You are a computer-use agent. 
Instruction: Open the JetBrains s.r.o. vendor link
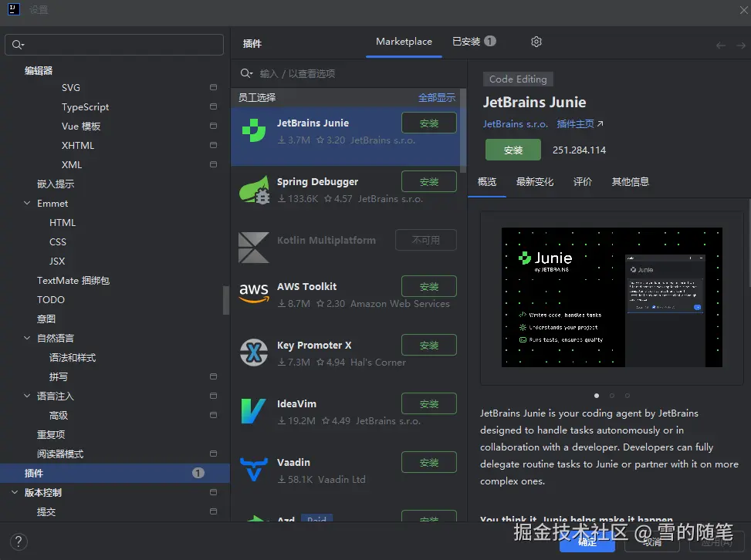coord(515,124)
